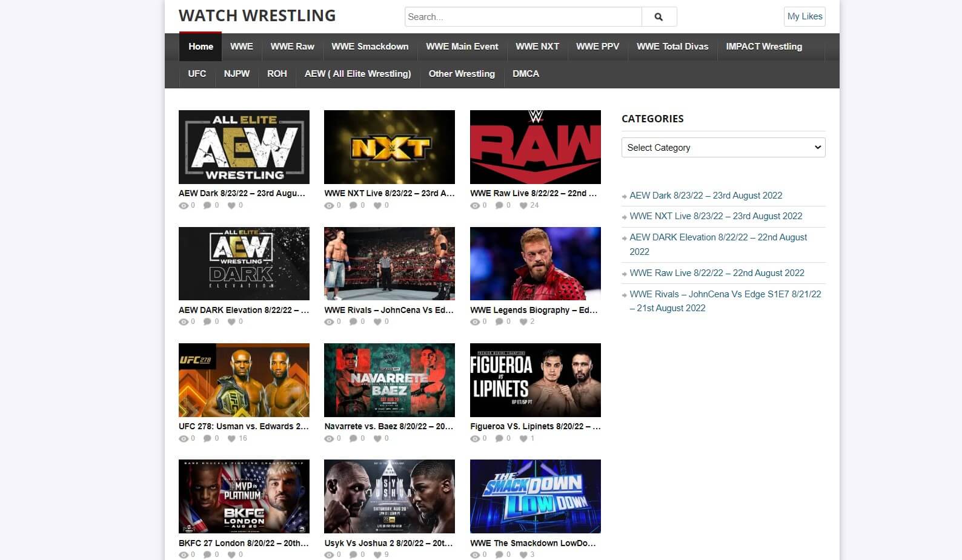Click heart icon under Usyk Vs Joshua 2
The width and height of the screenshot is (962, 560).
[x=377, y=555]
